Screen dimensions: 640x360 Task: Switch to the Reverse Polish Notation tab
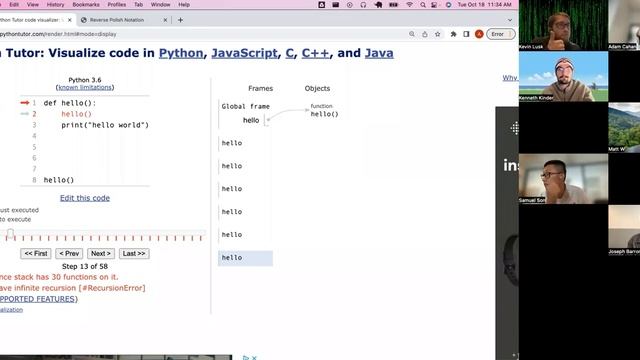[x=117, y=20]
